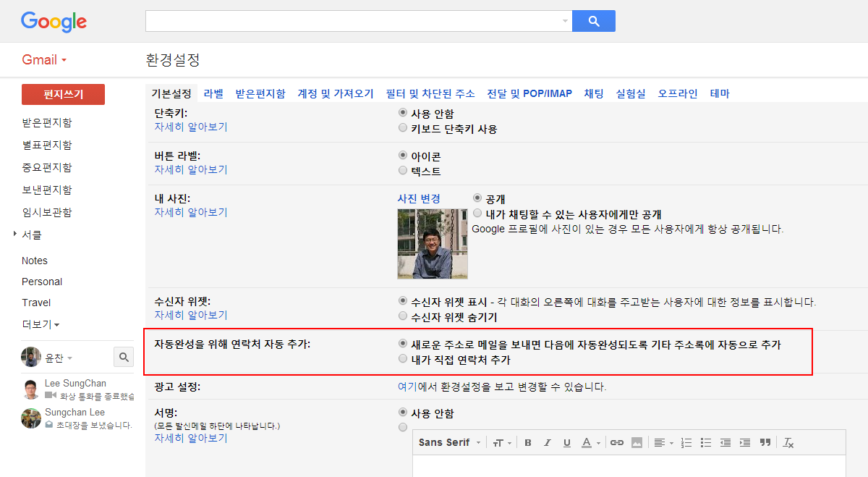The image size is (868, 477).
Task: Open the search options dropdown arrow
Action: tap(565, 21)
